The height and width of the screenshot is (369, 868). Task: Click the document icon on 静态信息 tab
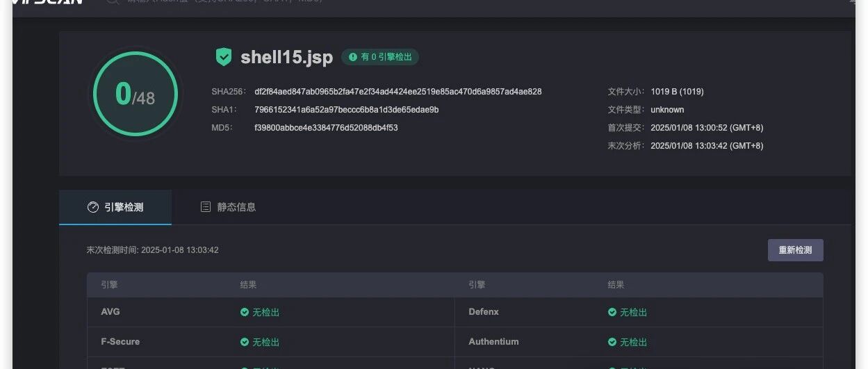click(206, 207)
